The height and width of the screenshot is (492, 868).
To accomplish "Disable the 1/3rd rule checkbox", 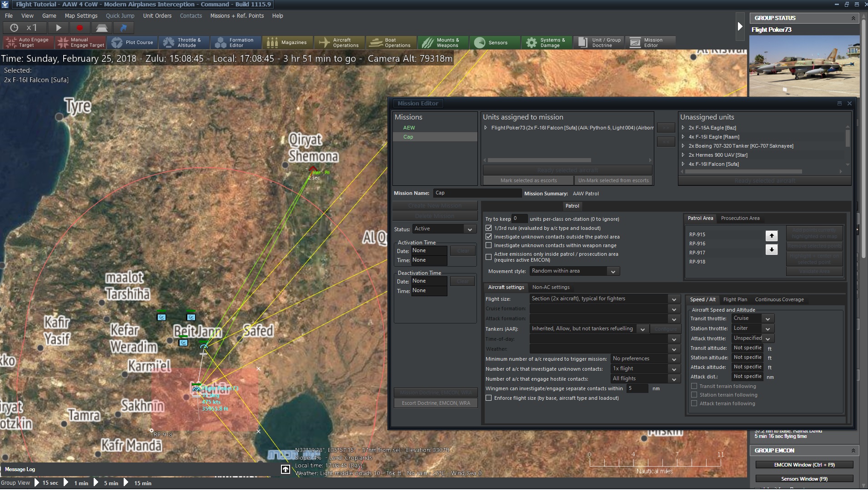I will 489,228.
